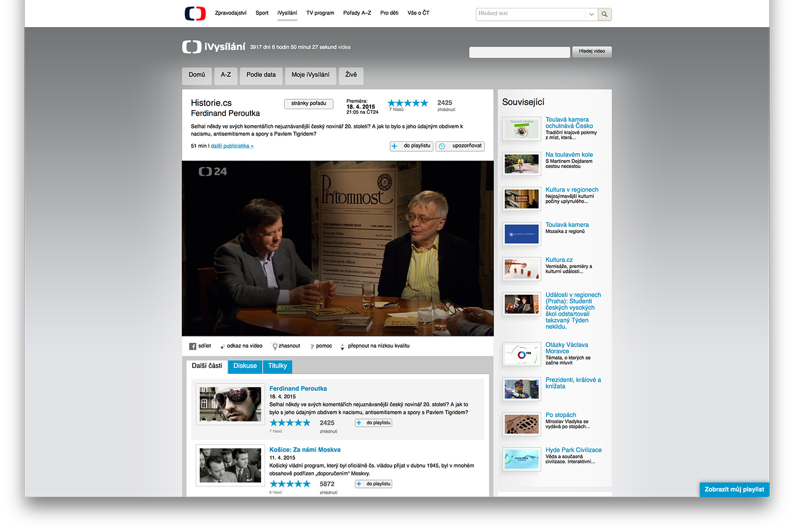Open the Podle data tab
Viewport: 794px width, 532px height.
261,75
